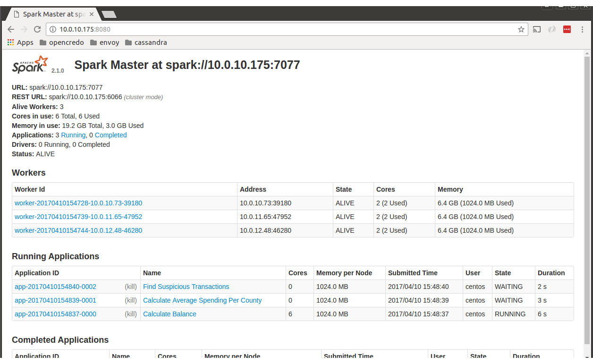Open the cassandra bookmarks folder
Viewport: 593px width, 364px height.
[x=146, y=42]
